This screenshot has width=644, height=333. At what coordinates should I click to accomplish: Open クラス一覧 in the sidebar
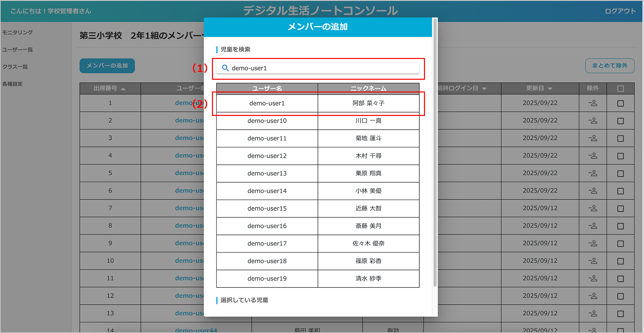pos(15,67)
